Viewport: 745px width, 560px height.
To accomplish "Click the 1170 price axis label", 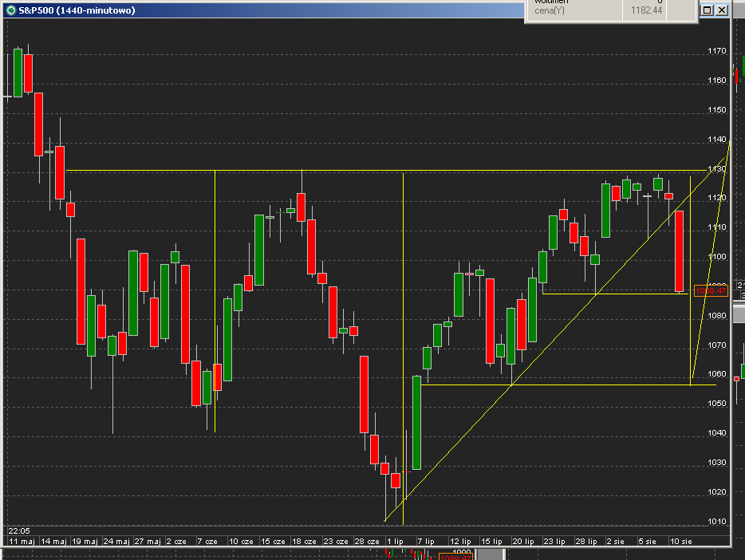I will (716, 51).
